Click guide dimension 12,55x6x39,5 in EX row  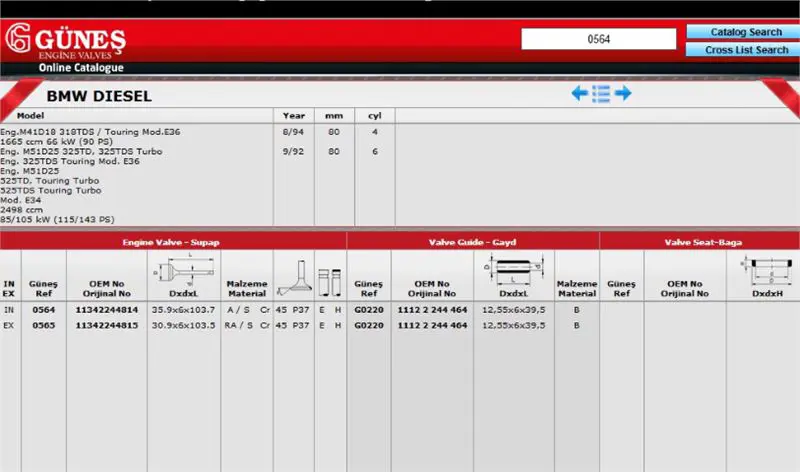513,325
